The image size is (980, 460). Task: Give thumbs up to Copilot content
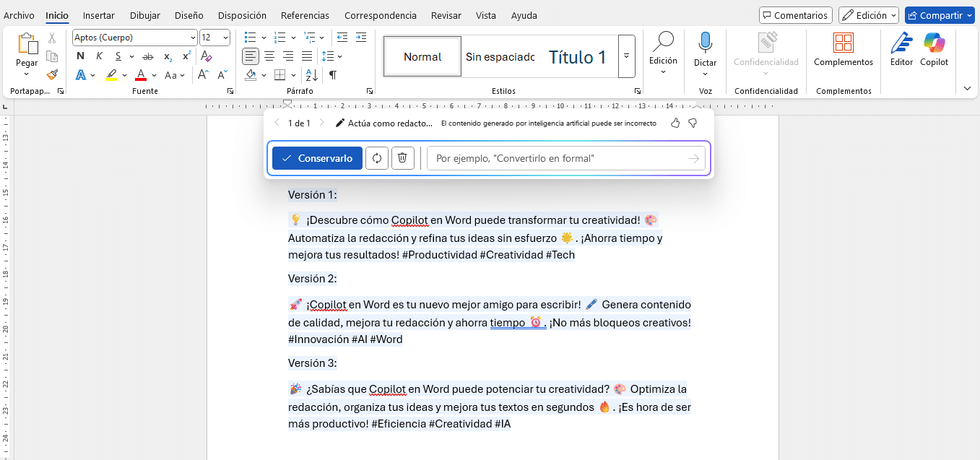(x=675, y=123)
